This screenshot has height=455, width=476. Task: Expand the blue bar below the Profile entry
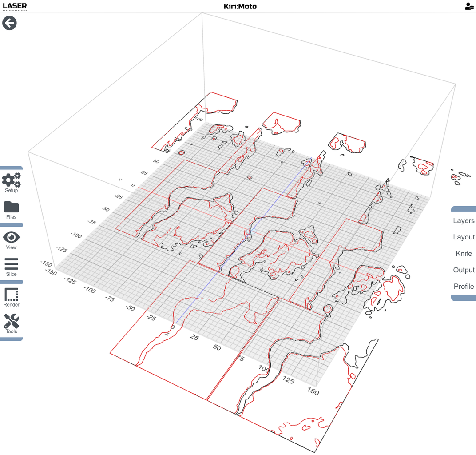(464, 298)
